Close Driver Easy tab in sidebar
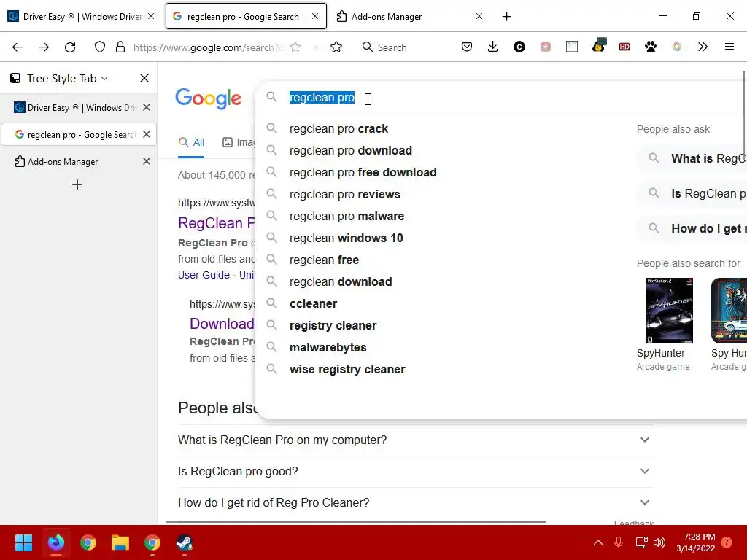The width and height of the screenshot is (747, 560). point(147,108)
